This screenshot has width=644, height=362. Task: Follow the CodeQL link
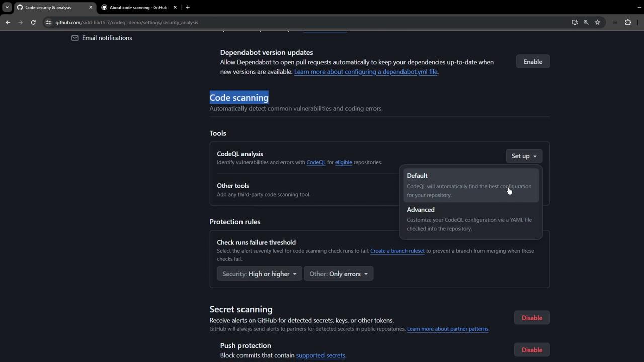point(316,162)
